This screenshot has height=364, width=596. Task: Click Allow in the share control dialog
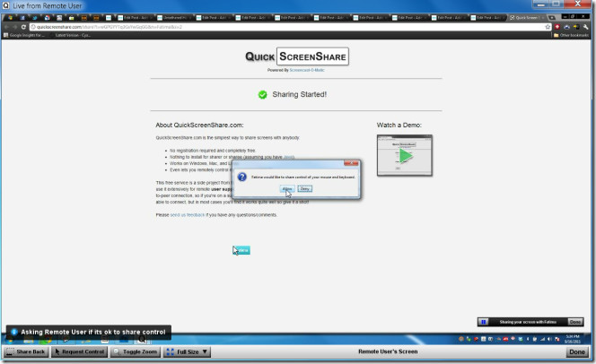(287, 188)
